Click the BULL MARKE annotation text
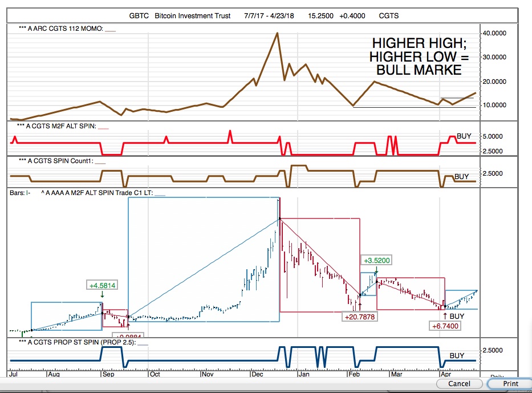532x393 pixels. coord(419,70)
